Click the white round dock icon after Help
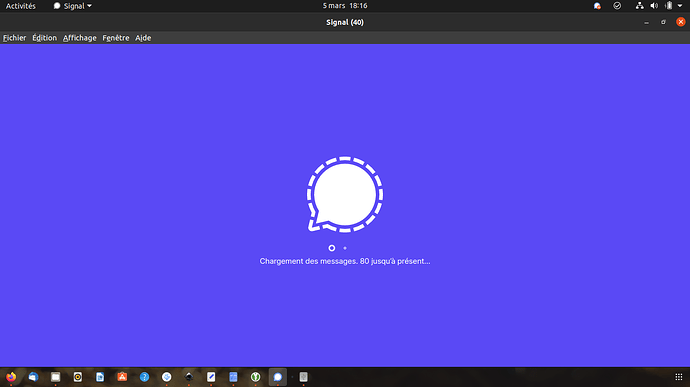 pos(166,377)
